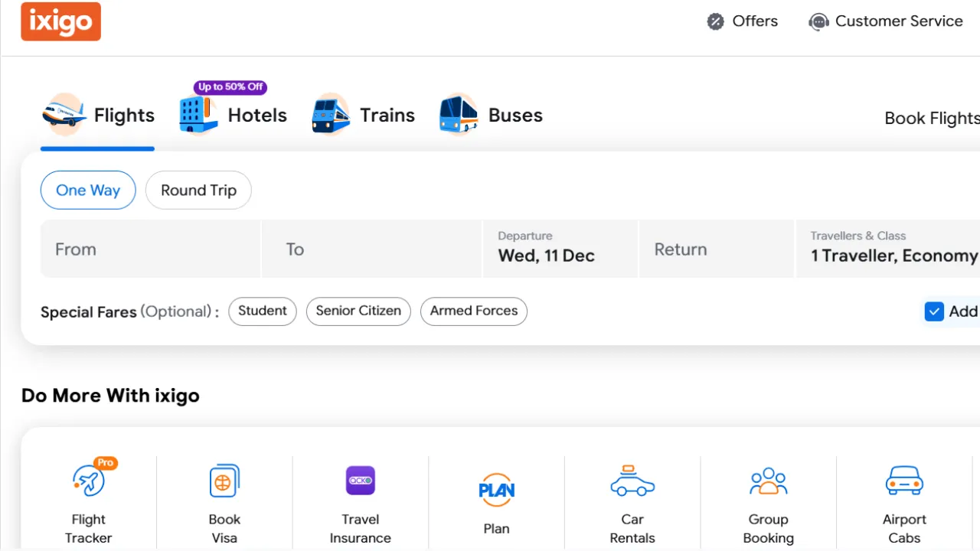Select the One Way trip option
Screen dimensions: 980x551
pyautogui.click(x=88, y=191)
